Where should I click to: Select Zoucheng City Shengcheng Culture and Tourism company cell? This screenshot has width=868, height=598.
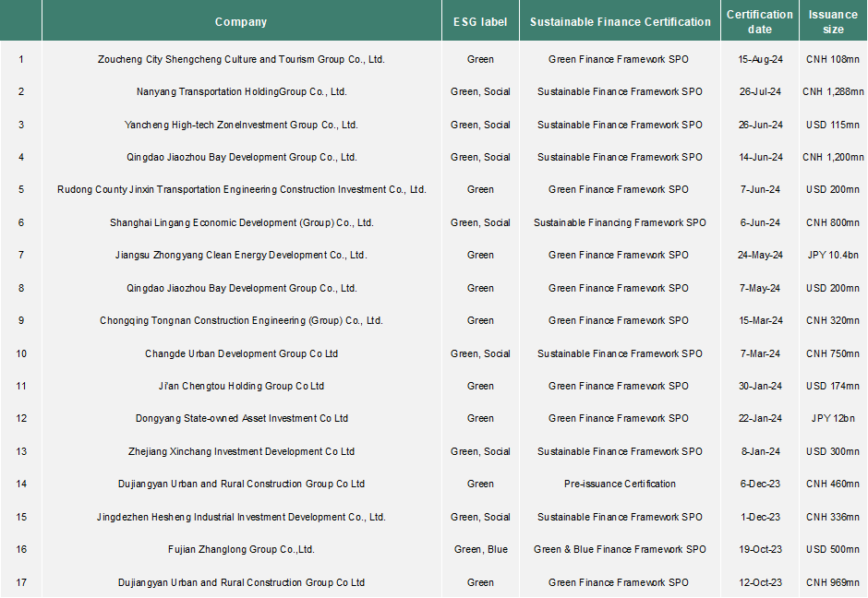(x=241, y=59)
